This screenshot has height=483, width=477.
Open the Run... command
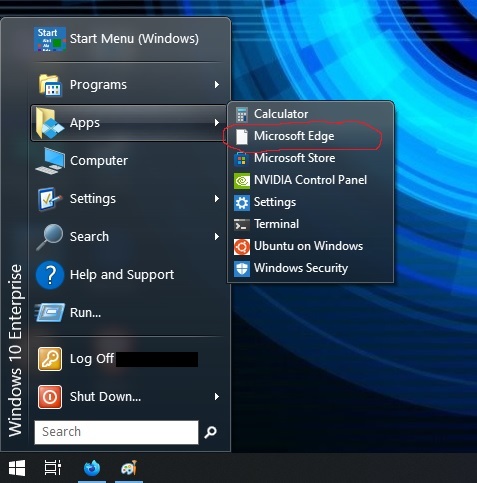point(129,313)
